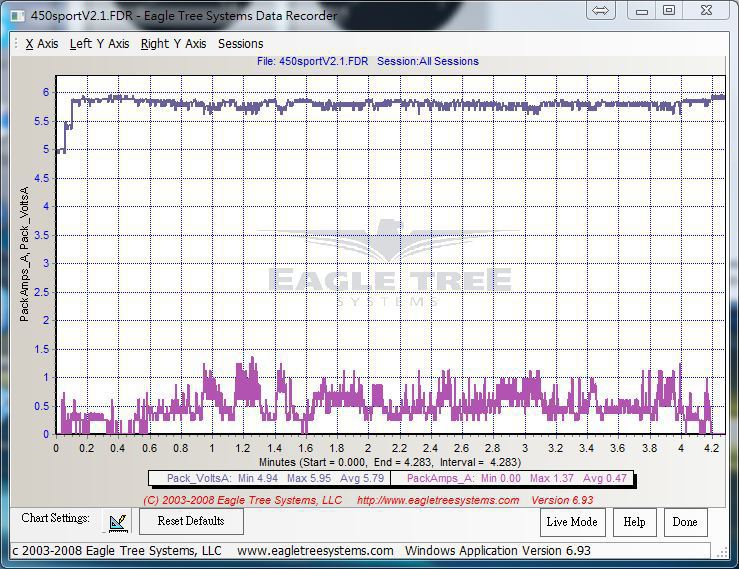Open the Sessions menu

240,44
